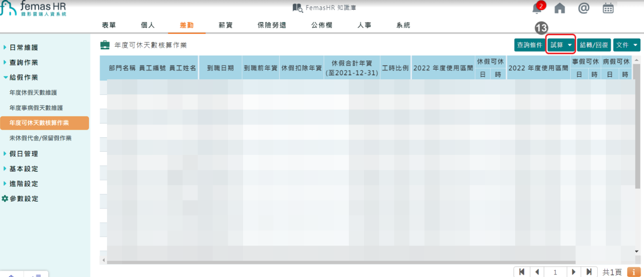Open the 個人 menu
The image size is (644, 277).
pyautogui.click(x=147, y=25)
